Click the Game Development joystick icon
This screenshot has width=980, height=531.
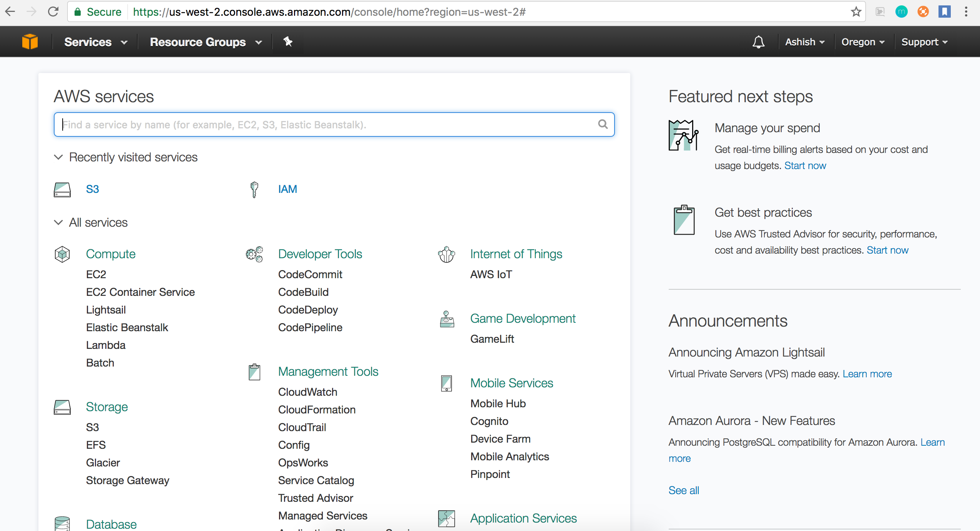[x=446, y=319]
